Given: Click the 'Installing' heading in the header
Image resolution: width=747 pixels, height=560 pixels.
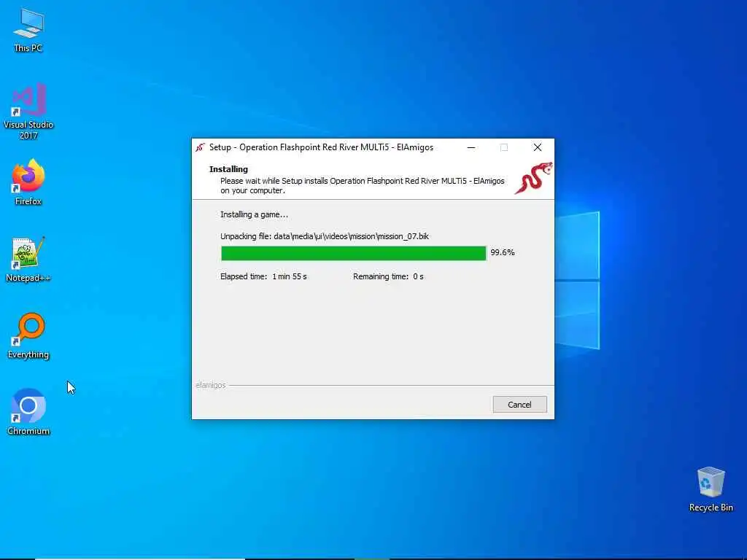Looking at the screenshot, I should (x=228, y=169).
